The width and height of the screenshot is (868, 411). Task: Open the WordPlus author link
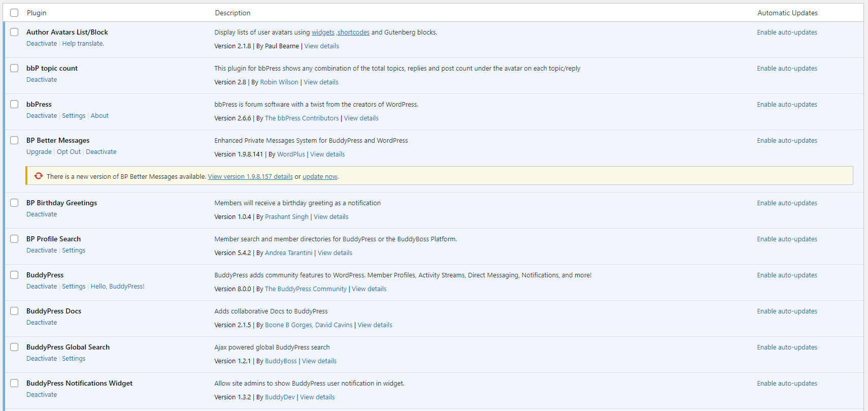291,154
